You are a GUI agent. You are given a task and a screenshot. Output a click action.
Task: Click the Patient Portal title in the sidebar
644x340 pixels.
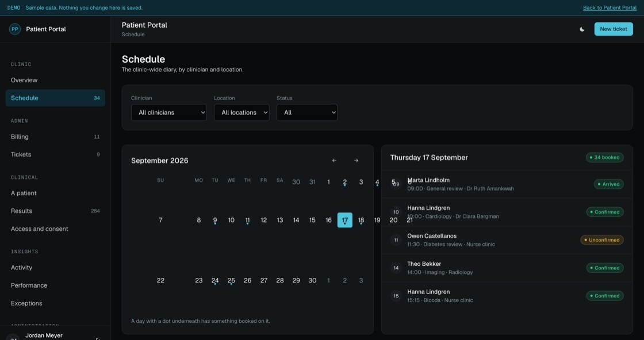click(x=45, y=29)
